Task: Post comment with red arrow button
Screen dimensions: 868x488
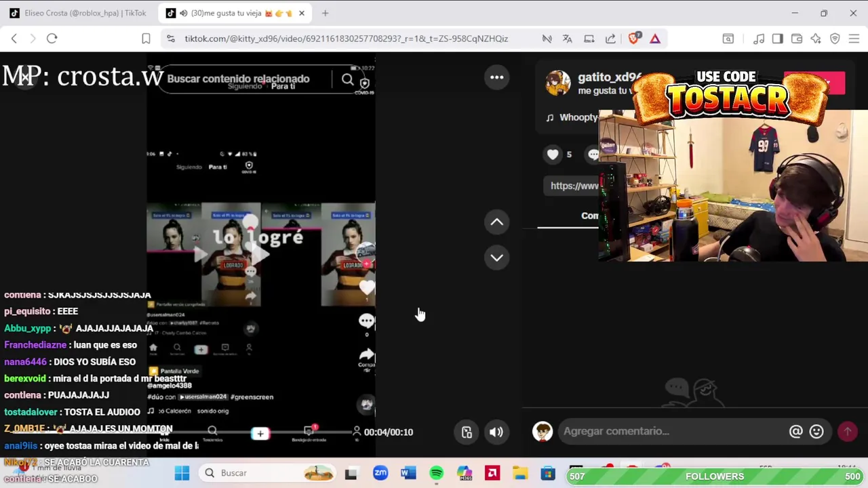Action: point(848,431)
